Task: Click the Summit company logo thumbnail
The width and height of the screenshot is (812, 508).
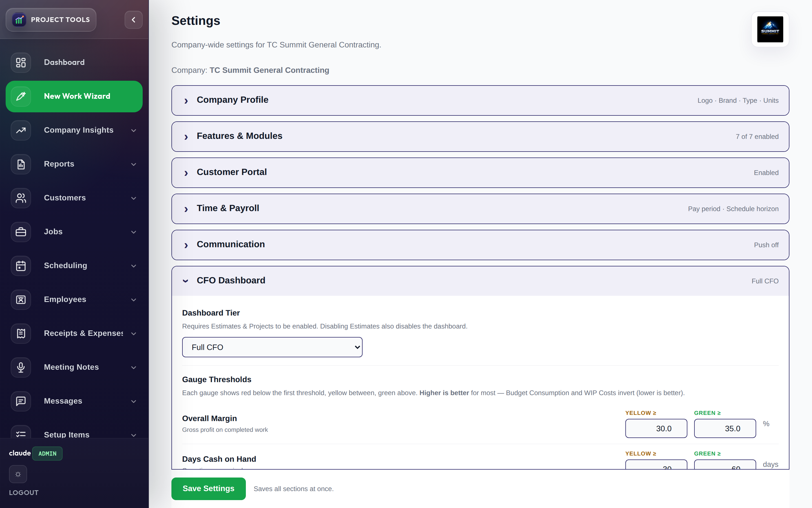Action: click(770, 29)
